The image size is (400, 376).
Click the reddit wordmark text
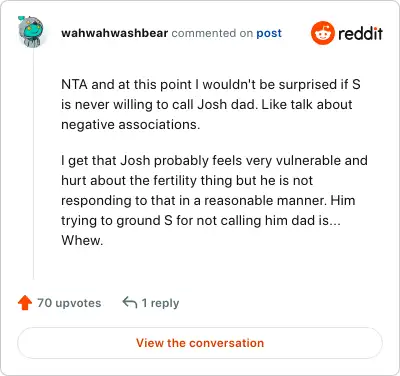[360, 33]
